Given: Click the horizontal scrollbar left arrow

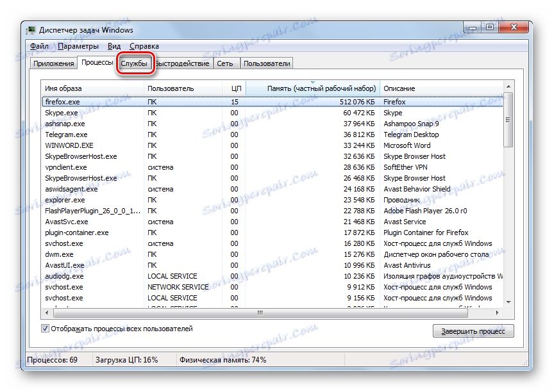Looking at the screenshot, I should coord(47,313).
